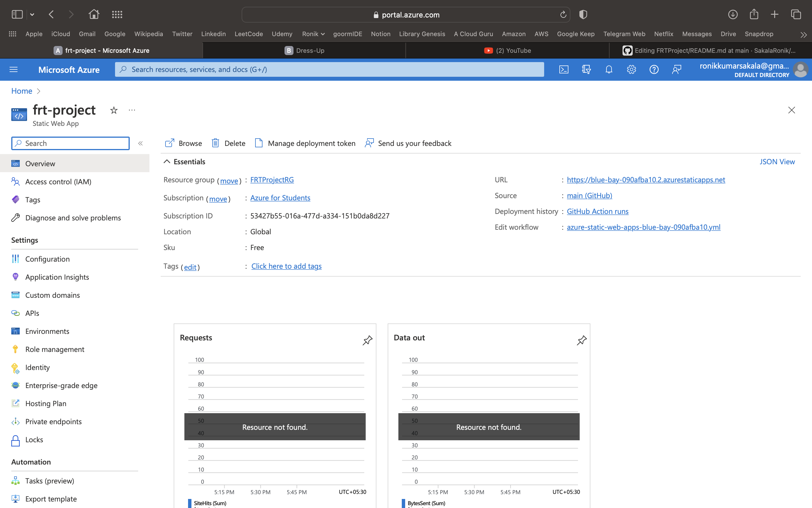The image size is (812, 508).
Task: Open Custom domains
Action: [x=74, y=295]
